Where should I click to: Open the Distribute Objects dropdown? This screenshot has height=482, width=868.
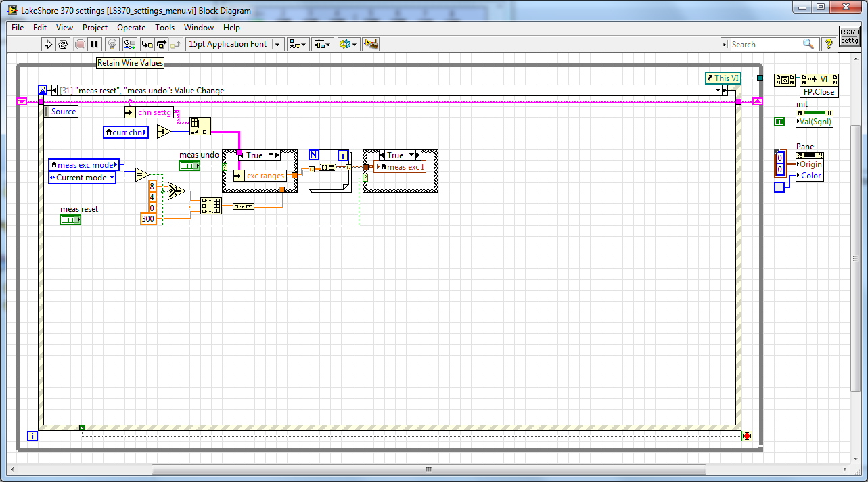(322, 44)
